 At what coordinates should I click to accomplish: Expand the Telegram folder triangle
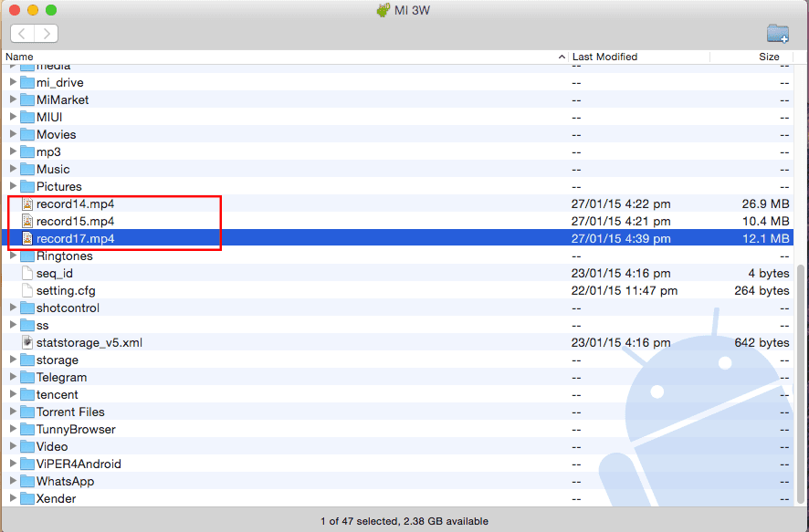coord(13,378)
